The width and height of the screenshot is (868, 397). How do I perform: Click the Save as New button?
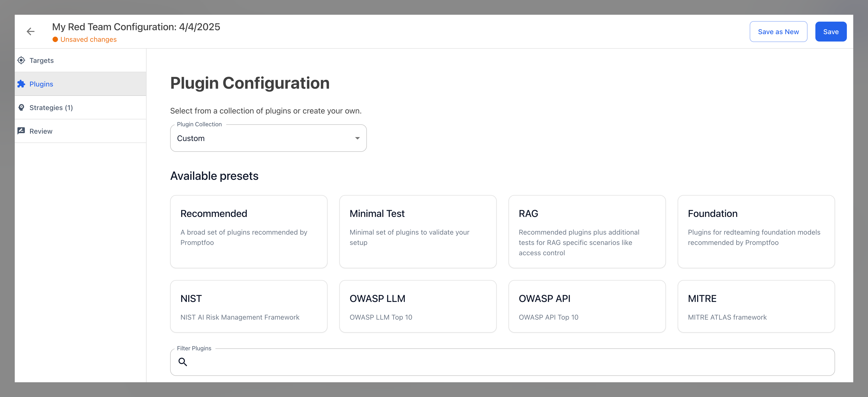tap(778, 31)
